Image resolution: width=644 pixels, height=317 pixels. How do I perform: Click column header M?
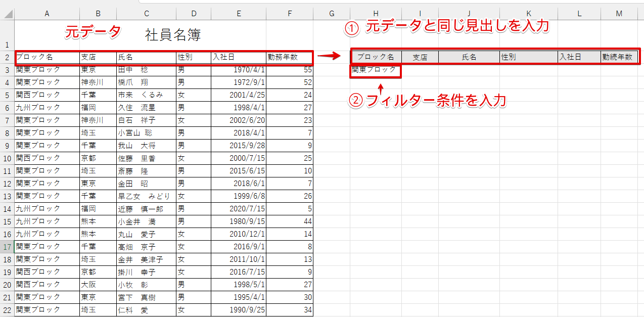pyautogui.click(x=619, y=14)
